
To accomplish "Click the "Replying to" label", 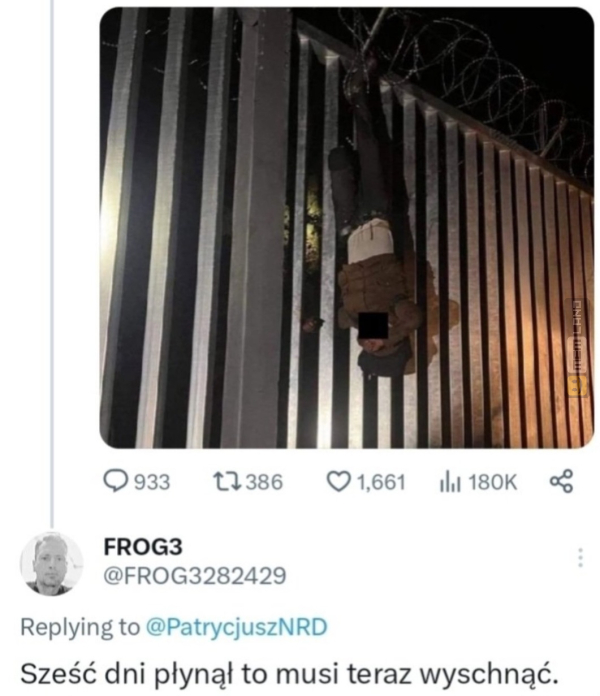I will pyautogui.click(x=80, y=627).
